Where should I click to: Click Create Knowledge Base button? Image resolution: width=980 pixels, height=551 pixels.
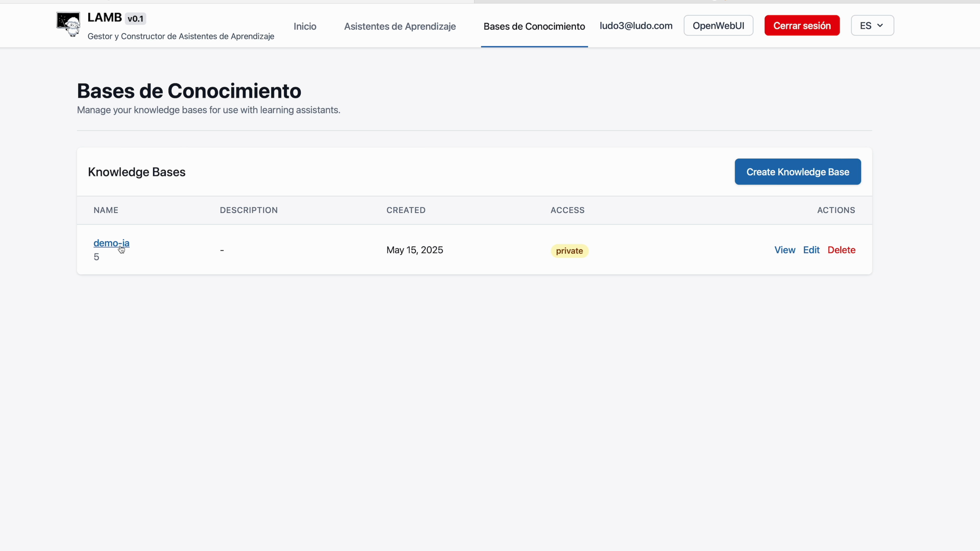coord(797,172)
